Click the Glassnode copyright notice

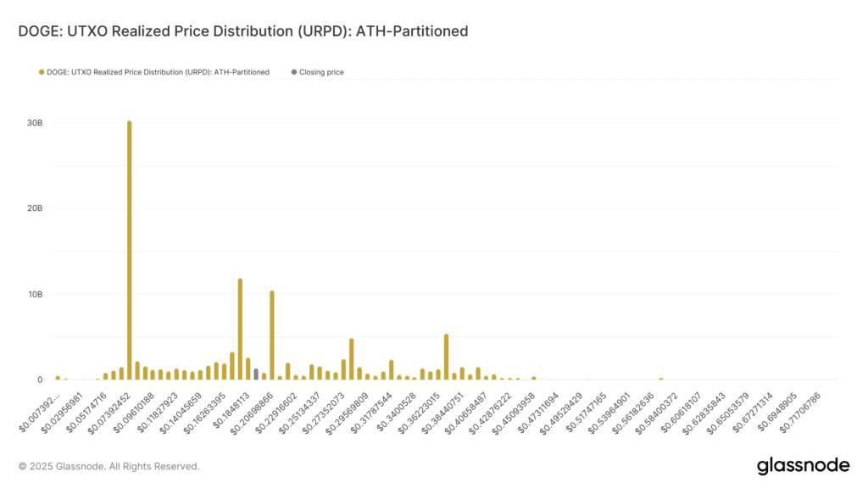[108, 466]
